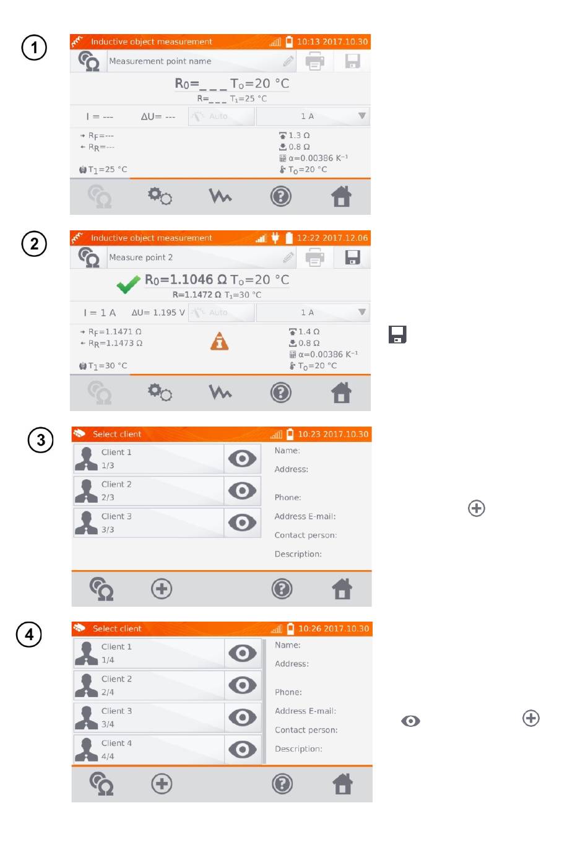Screen dimensions: 588x868
Task: Go home from first measurement screen
Action: 342,196
